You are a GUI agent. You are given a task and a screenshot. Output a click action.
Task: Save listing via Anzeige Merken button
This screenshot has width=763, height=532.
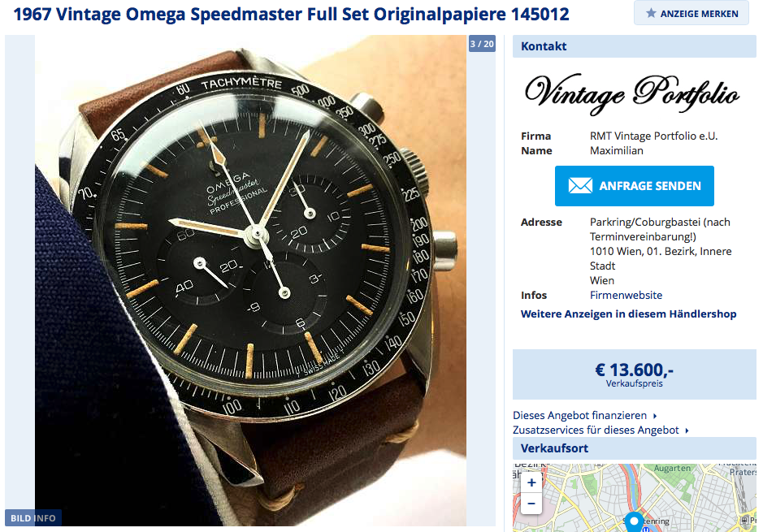click(x=691, y=13)
